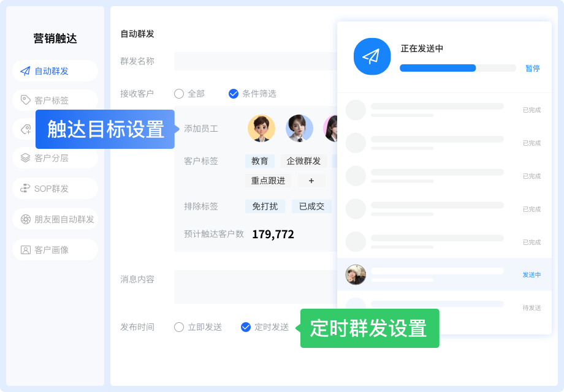This screenshot has width=564, height=392.
Task: Click the 客户画像 portrait icon
Action: (26, 250)
